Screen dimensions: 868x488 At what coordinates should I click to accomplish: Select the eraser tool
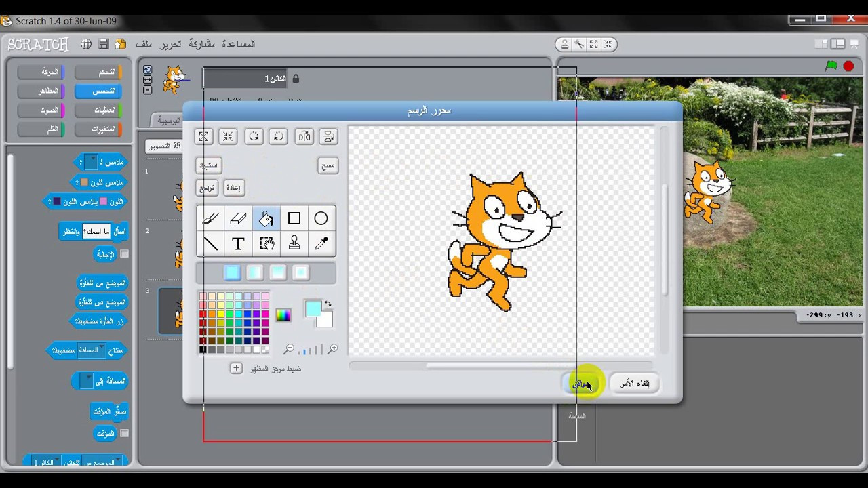(x=238, y=219)
